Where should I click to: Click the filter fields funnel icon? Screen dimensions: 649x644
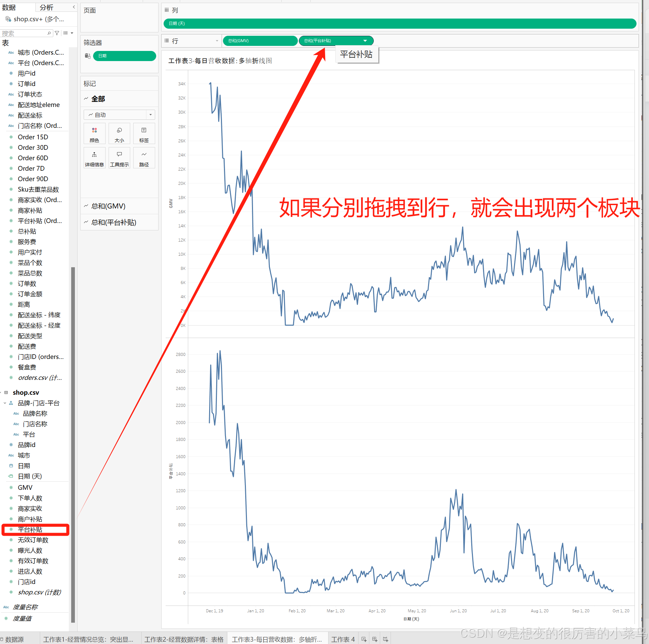coord(57,33)
